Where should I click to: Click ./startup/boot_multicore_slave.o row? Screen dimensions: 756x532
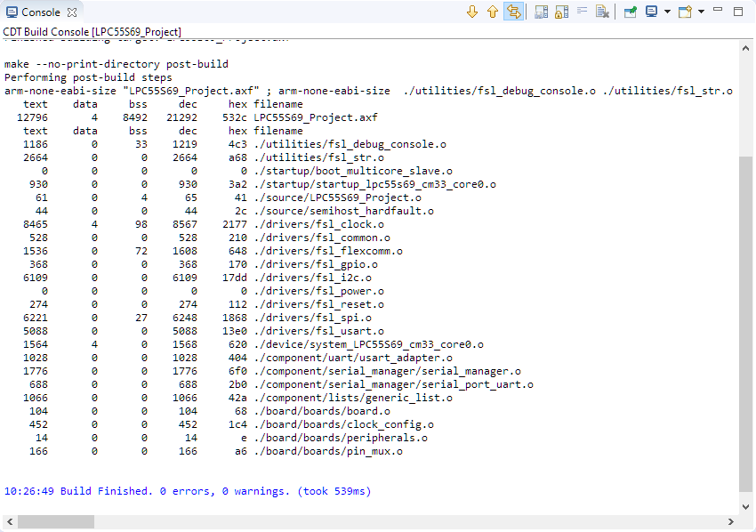point(353,171)
